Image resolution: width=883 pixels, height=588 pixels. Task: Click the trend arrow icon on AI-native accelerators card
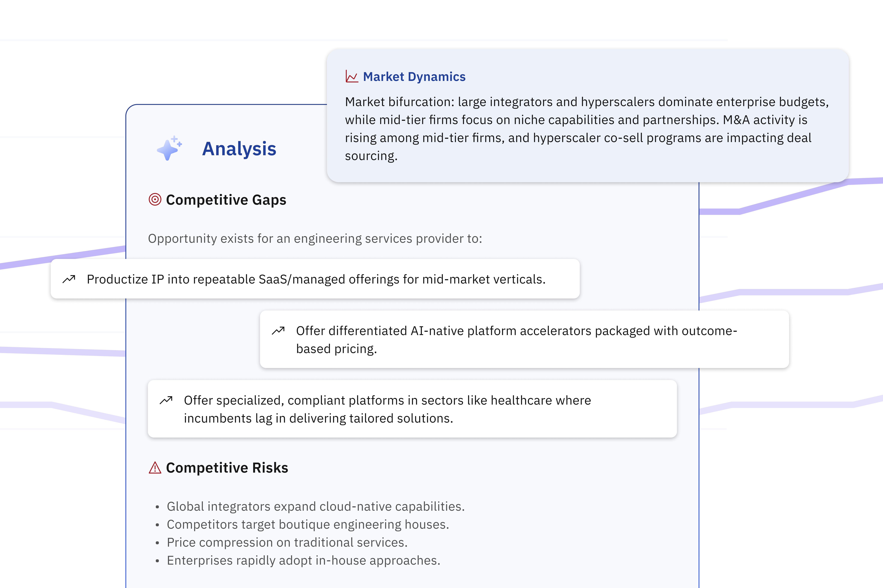tap(278, 330)
